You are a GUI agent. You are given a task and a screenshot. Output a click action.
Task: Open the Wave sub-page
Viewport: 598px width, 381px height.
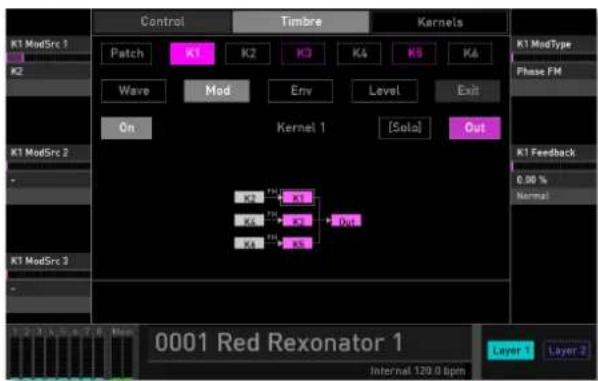(x=134, y=91)
